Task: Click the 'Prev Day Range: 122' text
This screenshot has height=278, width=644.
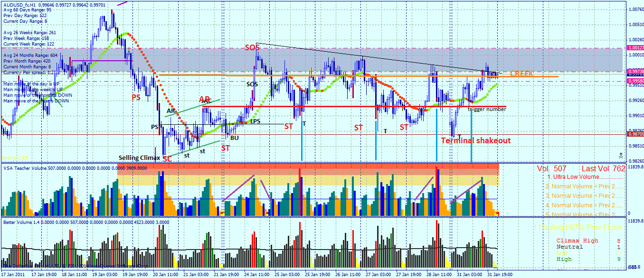Action: click(x=25, y=16)
